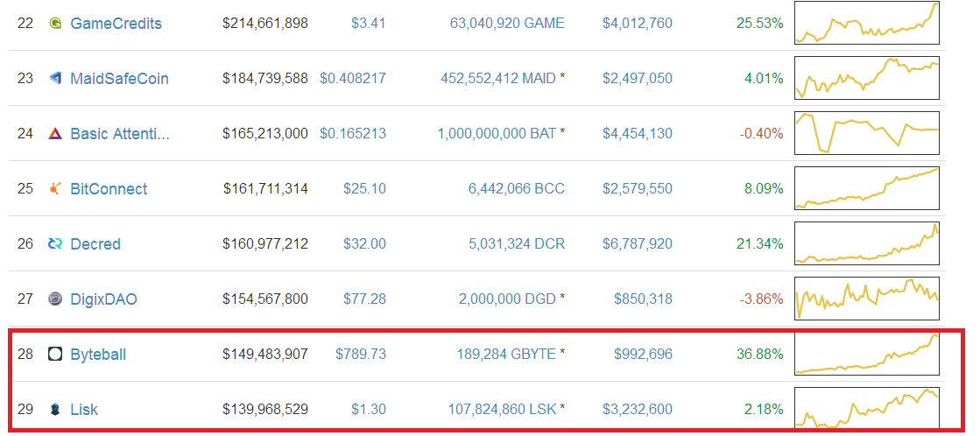
Task: Click Basic Attention price $0.165213
Action: (353, 134)
